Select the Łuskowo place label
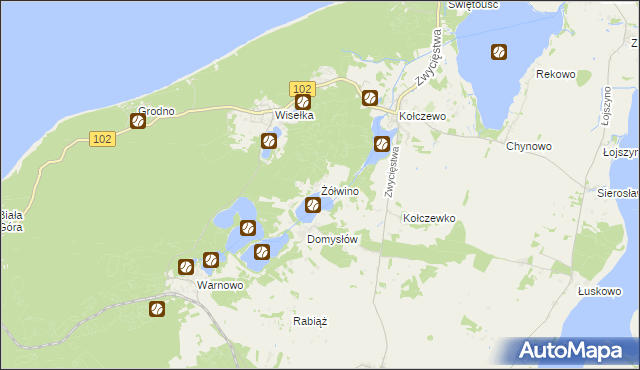The image size is (640, 370). click(x=600, y=291)
